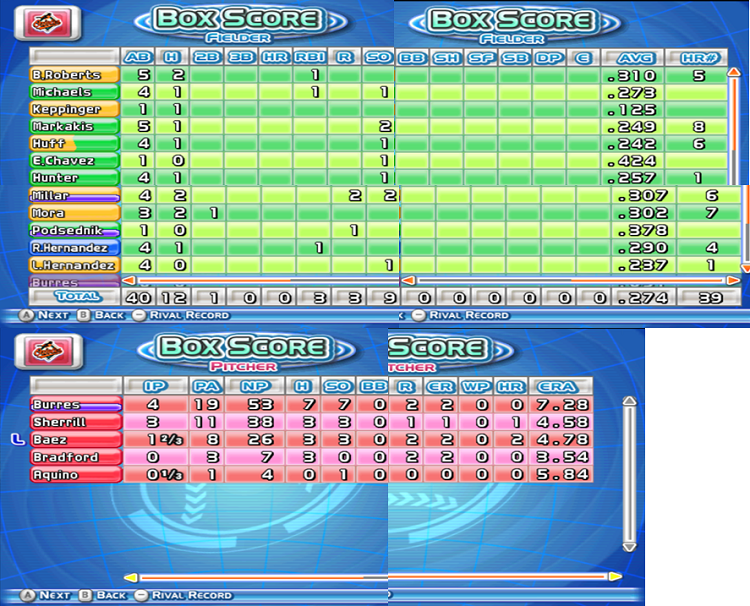Select the PA column header

point(207,386)
